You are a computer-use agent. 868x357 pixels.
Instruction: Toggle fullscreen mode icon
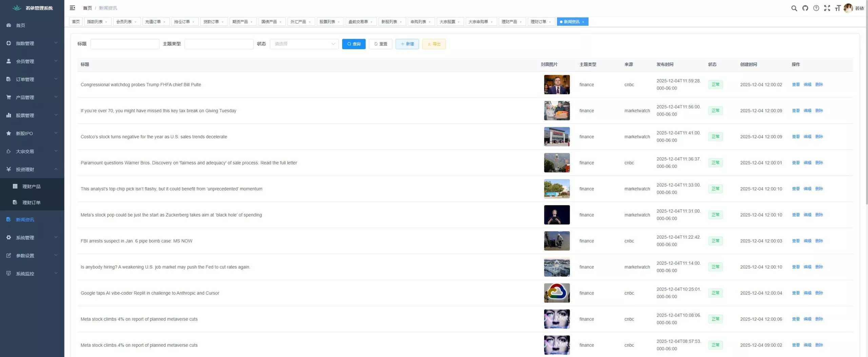tap(827, 8)
